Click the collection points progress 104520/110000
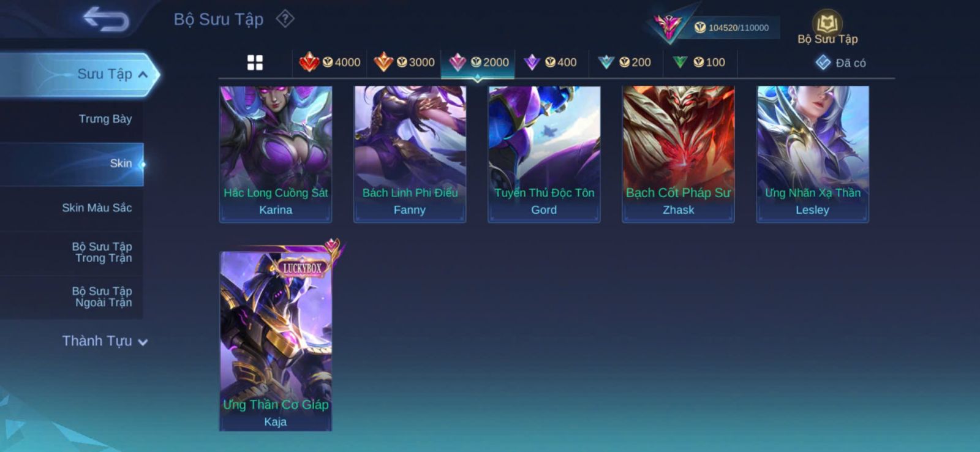The image size is (980, 452). tap(731, 28)
